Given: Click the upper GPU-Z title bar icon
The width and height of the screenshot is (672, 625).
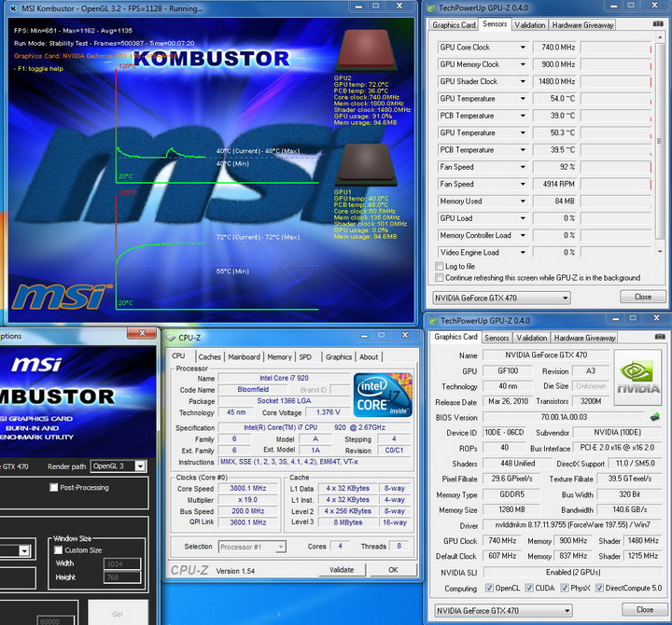Looking at the screenshot, I should 430,7.
